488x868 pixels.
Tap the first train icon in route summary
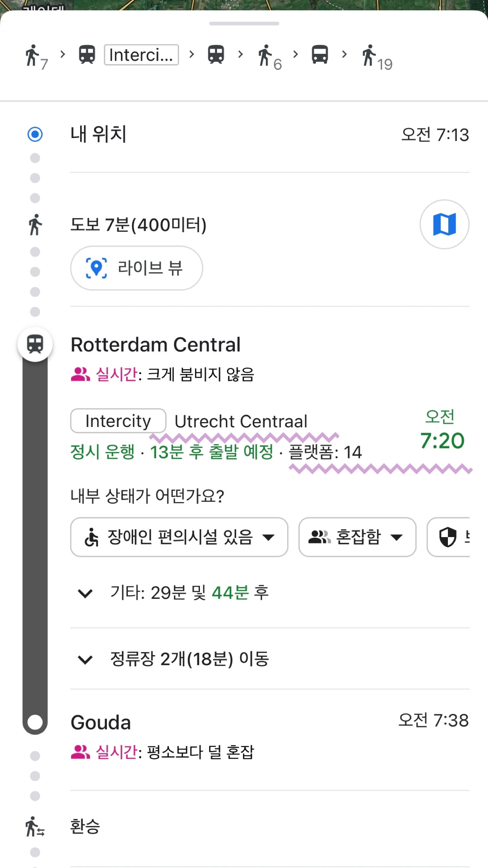87,55
